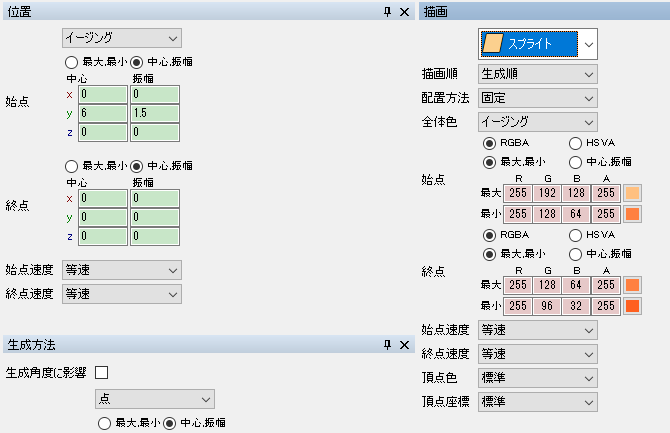The height and width of the screenshot is (433, 670).
Task: Open 終点速度 dropdown in 位置 panel
Action: point(122,294)
